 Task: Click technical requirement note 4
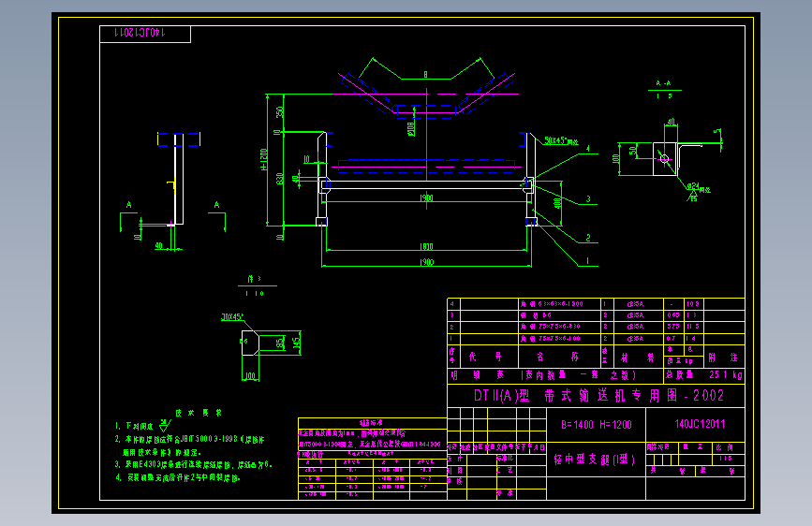click(x=178, y=477)
